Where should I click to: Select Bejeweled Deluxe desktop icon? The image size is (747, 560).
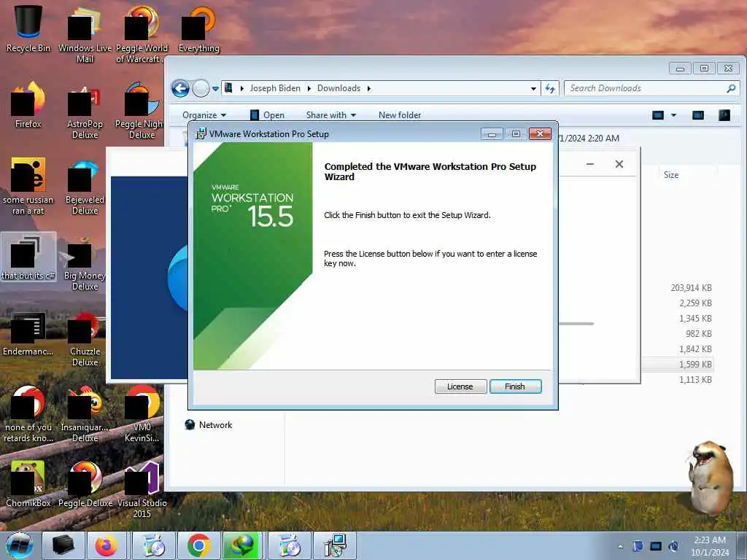pyautogui.click(x=85, y=186)
